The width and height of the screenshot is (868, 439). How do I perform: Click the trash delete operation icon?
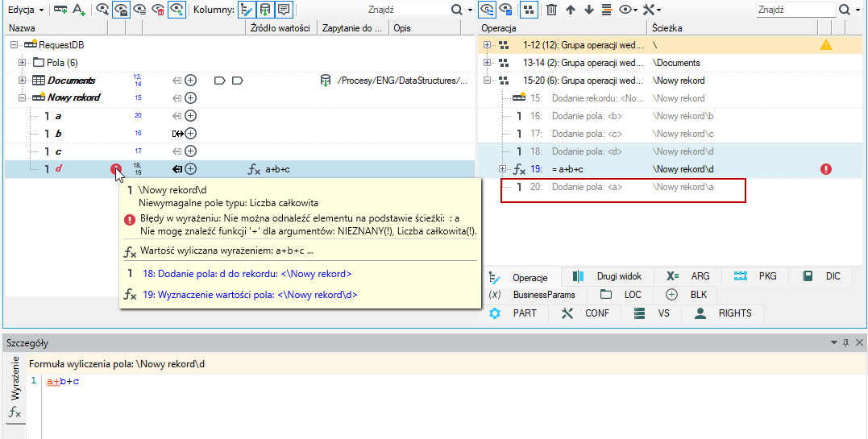pyautogui.click(x=551, y=10)
